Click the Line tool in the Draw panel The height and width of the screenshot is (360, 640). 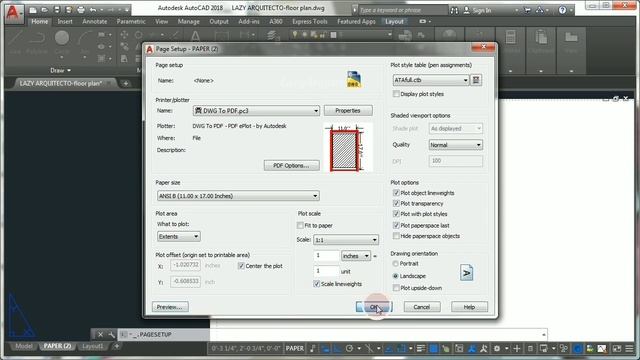[15, 38]
